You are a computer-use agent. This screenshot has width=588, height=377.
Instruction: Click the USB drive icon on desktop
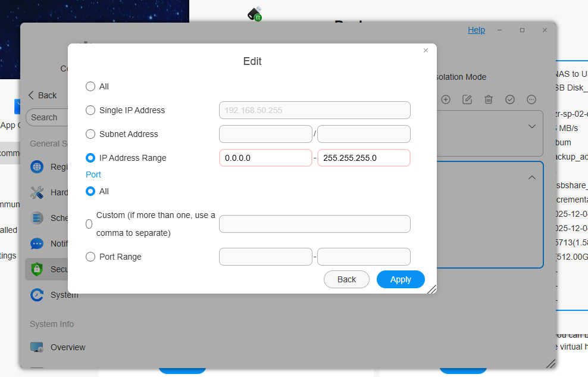click(x=255, y=14)
